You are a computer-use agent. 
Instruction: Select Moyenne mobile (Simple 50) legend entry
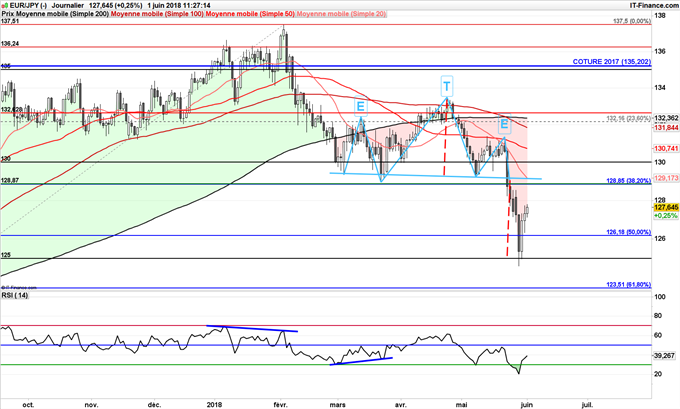[250, 14]
